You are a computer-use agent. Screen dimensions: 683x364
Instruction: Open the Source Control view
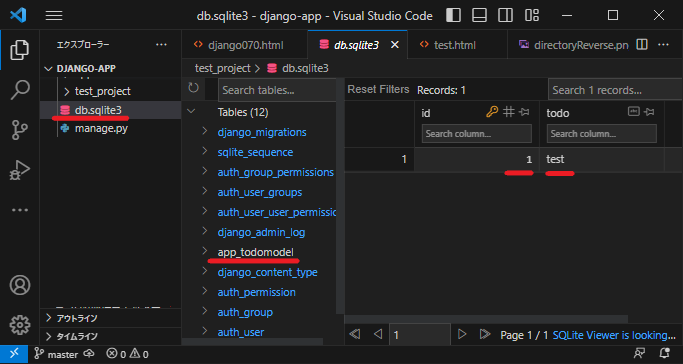(20, 130)
